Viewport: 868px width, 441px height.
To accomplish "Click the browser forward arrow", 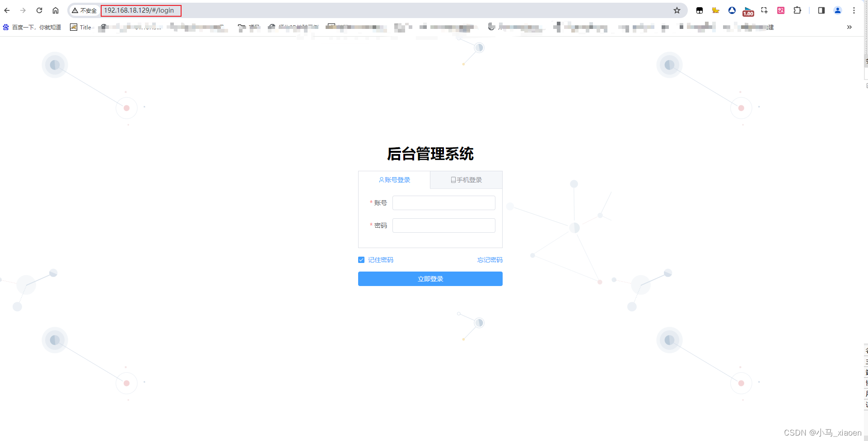I will (x=23, y=10).
